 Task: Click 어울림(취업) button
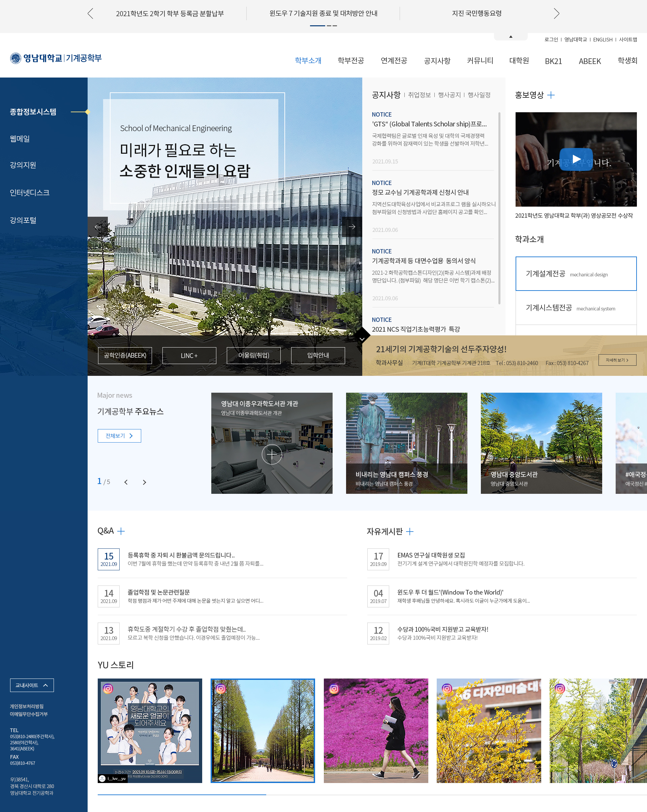253,356
